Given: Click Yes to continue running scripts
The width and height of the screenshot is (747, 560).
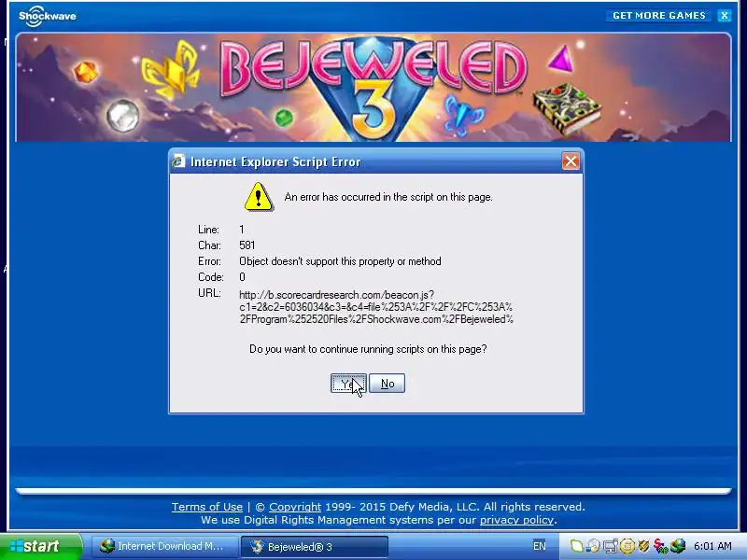Looking at the screenshot, I should [348, 384].
